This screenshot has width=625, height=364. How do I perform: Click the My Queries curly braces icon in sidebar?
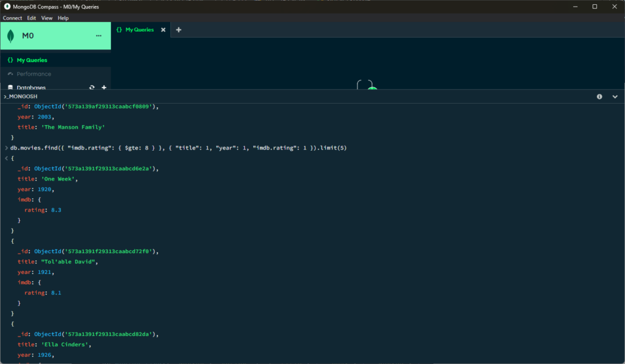click(10, 60)
